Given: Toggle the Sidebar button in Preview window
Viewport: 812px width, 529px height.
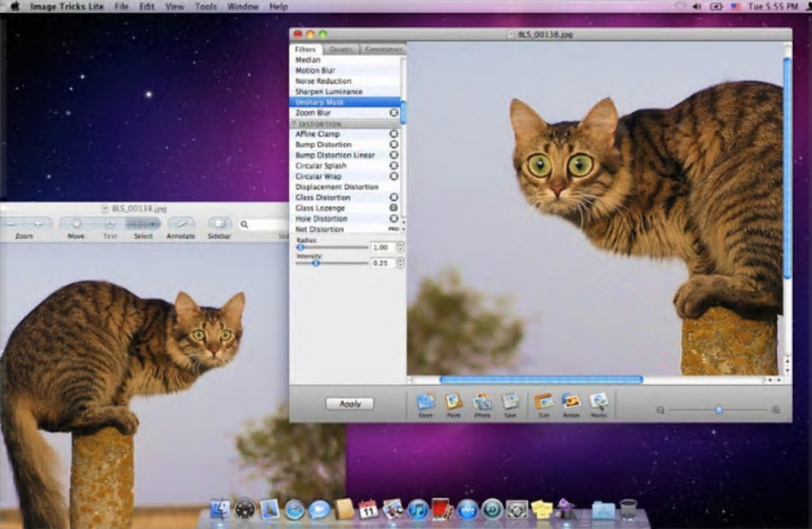Looking at the screenshot, I should coord(219,224).
